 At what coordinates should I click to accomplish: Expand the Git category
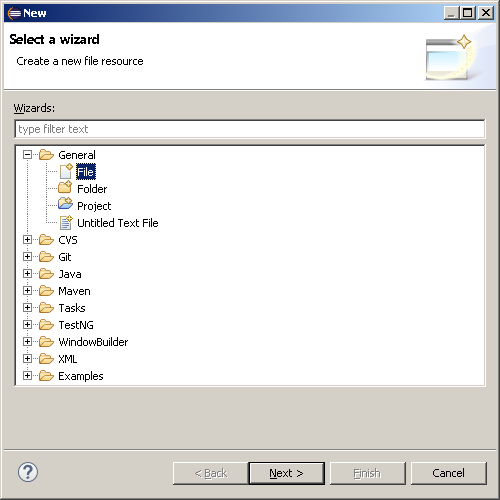(27, 257)
